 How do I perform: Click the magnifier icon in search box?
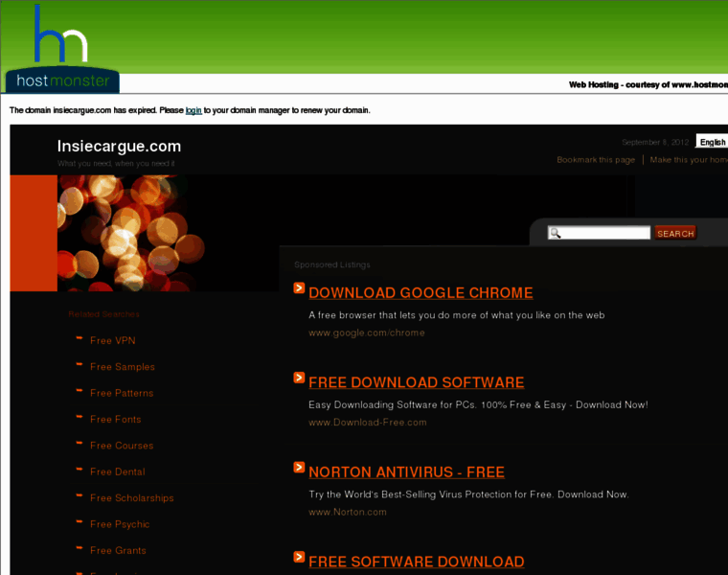click(x=556, y=233)
